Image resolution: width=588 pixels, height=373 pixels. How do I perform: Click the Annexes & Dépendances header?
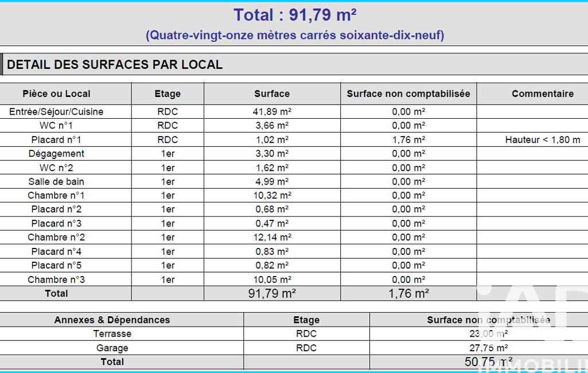click(112, 320)
